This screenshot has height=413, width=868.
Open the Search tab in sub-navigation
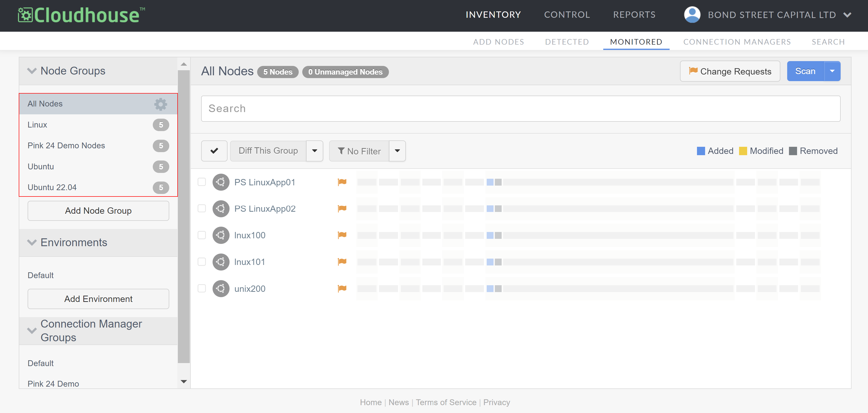tap(828, 42)
